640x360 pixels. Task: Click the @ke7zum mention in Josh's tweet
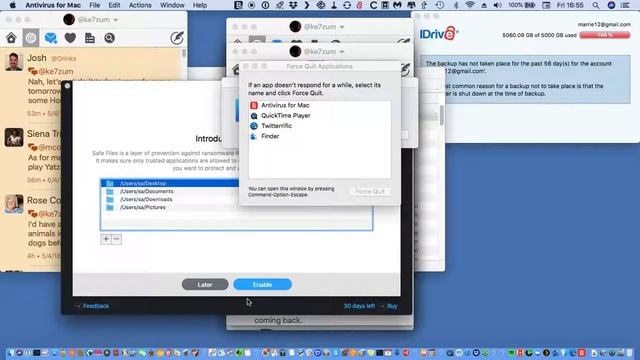pos(56,71)
